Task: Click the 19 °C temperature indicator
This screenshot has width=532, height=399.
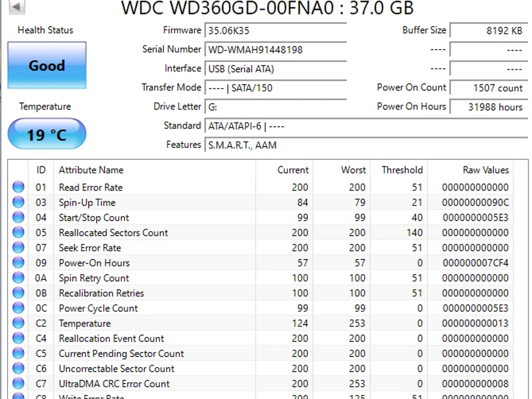Action: 47,134
